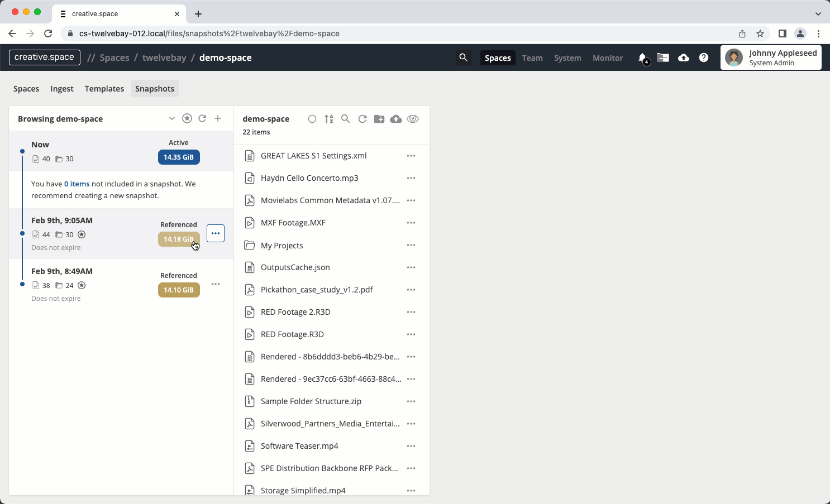Click the file icon of Haydn Cello Concerto.mp3
Image resolution: width=830 pixels, height=504 pixels.
point(250,178)
